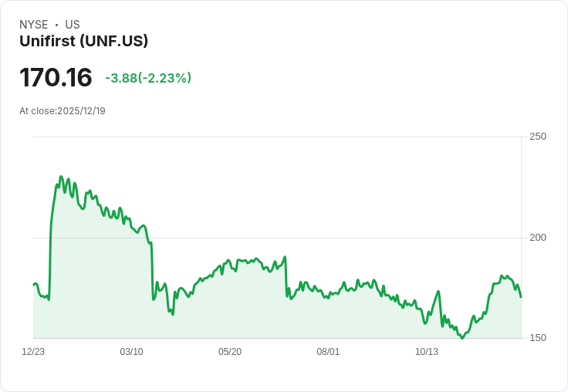
Task: Click the -3.88(-2.23%) price change
Action: click(x=148, y=78)
